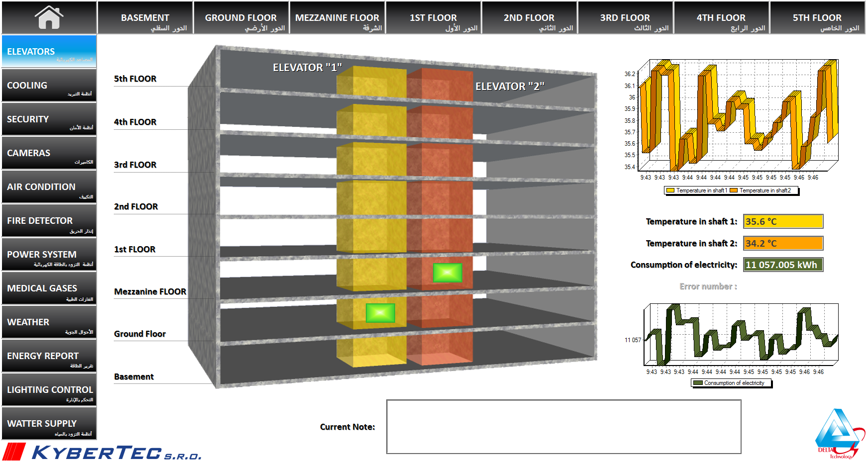This screenshot has width=868, height=463.
Task: Click the Consumption of electricity legend marker
Action: 698,383
